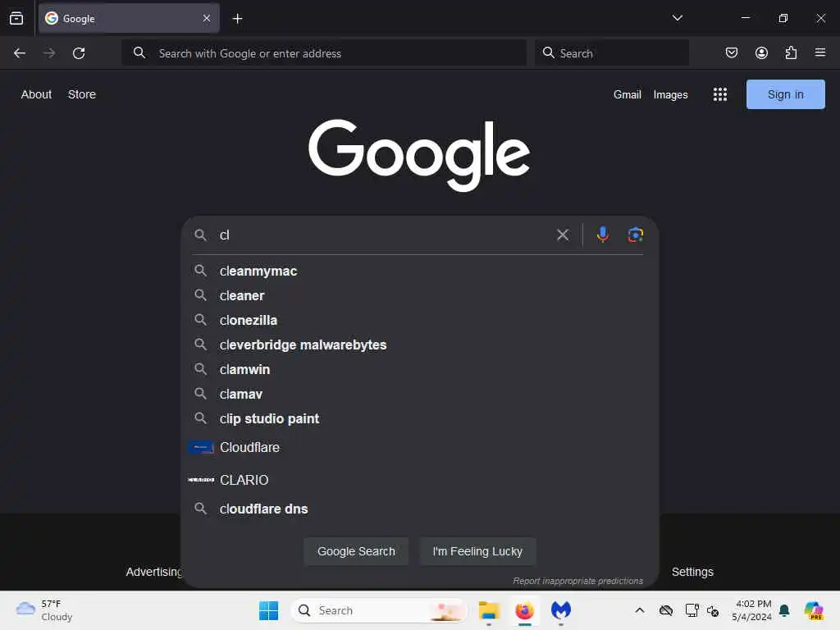The image size is (840, 630).
Task: Open the Firefox hamburger application menu
Action: click(x=820, y=52)
